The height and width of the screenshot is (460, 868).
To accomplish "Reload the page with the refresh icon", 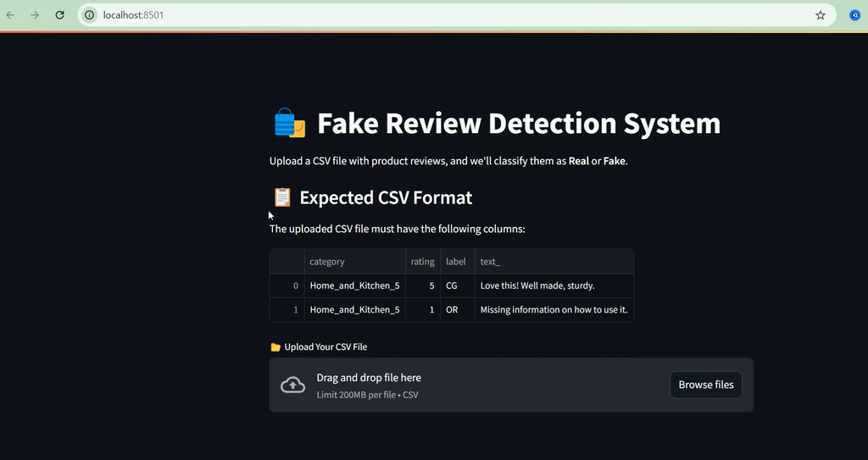I will point(60,15).
